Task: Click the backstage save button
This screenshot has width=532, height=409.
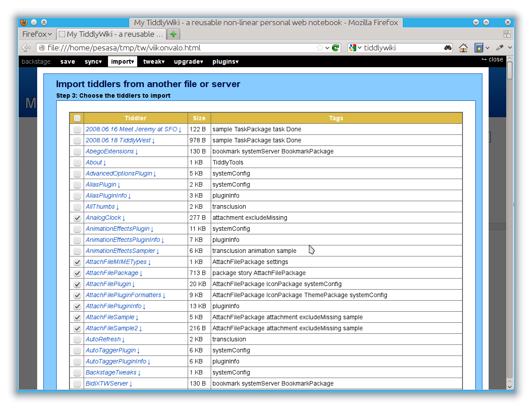Action: click(68, 61)
